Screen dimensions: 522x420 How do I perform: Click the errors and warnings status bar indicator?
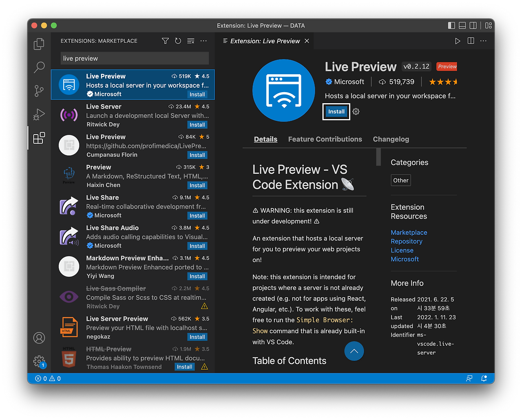tap(48, 378)
